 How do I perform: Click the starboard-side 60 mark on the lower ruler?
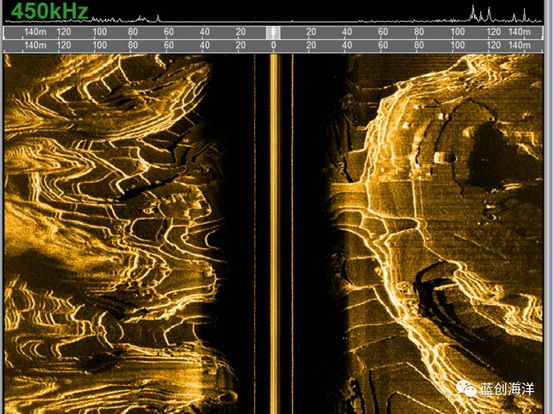[383, 45]
